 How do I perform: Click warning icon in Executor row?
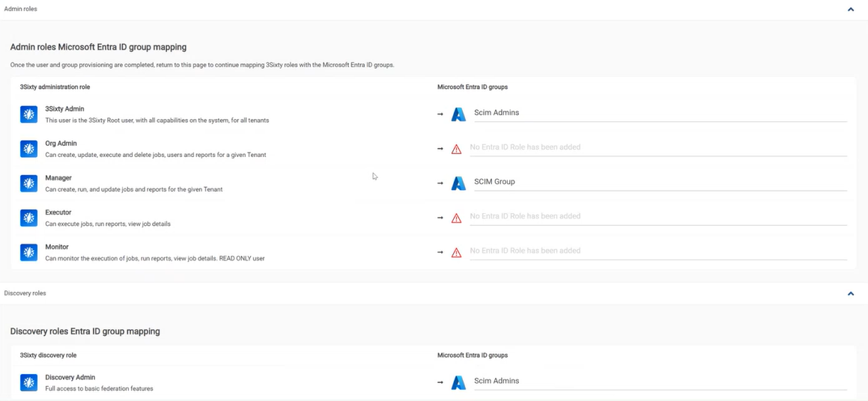(x=456, y=218)
